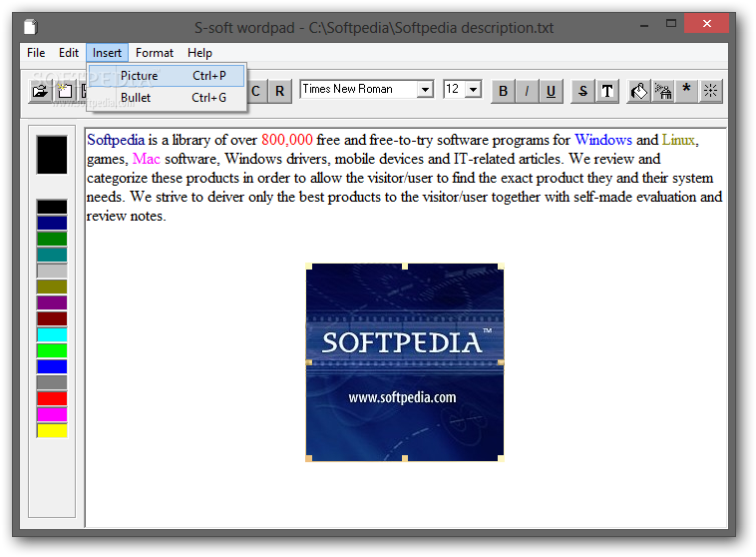The height and width of the screenshot is (557, 756).
Task: Close the S-soft wordpad window
Action: pos(706,23)
